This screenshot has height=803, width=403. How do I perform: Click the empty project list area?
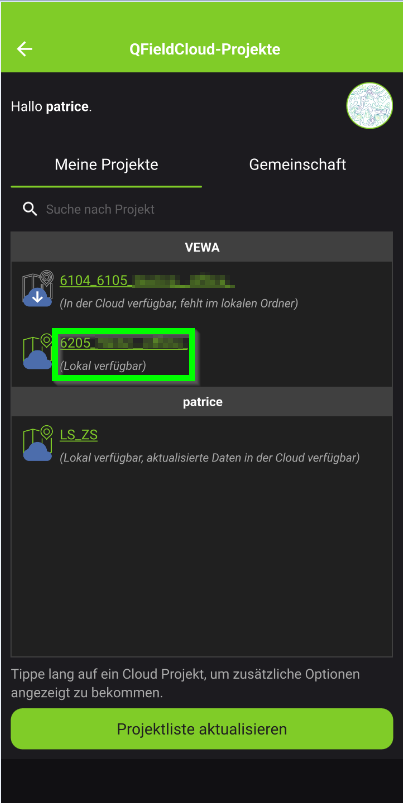pyautogui.click(x=202, y=561)
